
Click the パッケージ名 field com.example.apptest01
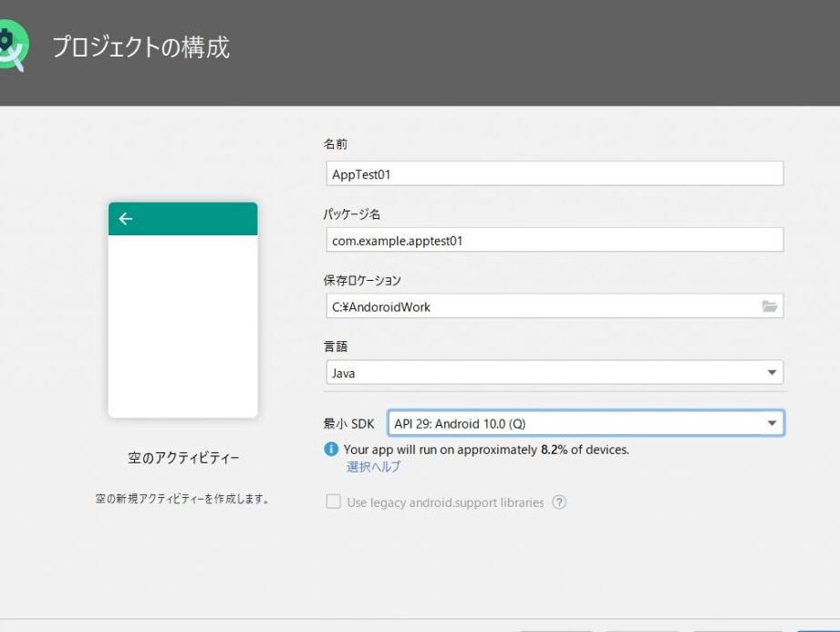[555, 240]
